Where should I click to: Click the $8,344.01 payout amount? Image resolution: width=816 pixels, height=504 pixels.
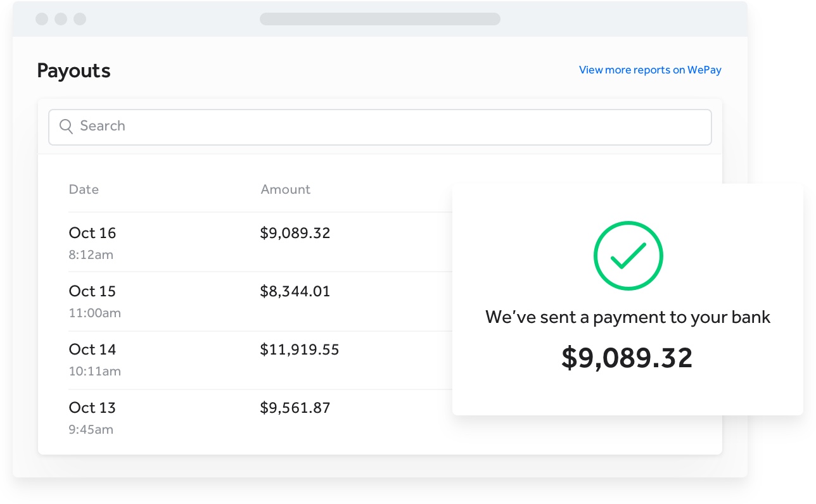[295, 291]
